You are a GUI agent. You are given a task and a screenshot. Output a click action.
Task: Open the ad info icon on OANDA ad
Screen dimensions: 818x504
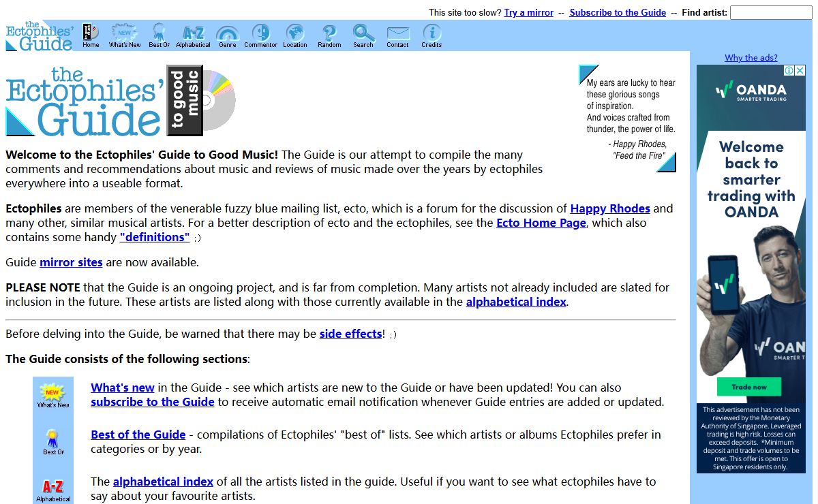pos(789,71)
